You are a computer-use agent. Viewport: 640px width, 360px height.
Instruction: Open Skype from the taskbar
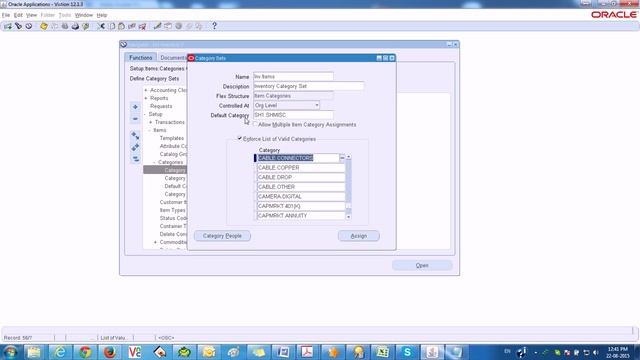coord(407,352)
